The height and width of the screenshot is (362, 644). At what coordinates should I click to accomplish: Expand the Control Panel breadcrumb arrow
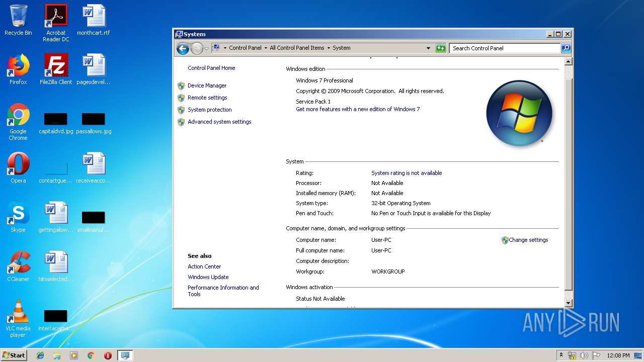[x=266, y=48]
